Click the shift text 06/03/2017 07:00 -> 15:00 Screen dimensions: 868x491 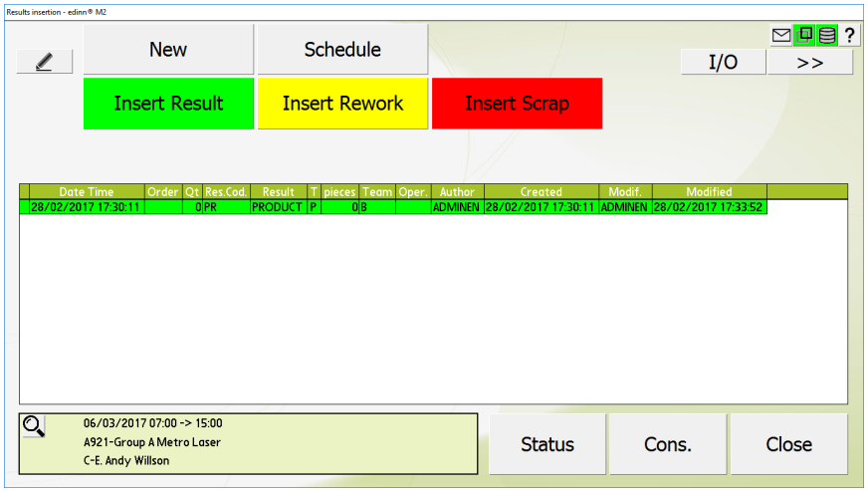coord(152,423)
